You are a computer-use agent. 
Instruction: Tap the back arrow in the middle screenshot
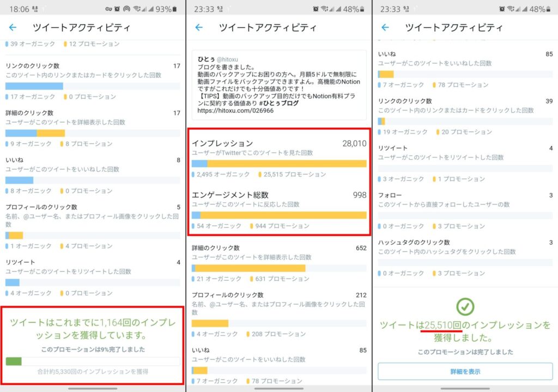199,27
